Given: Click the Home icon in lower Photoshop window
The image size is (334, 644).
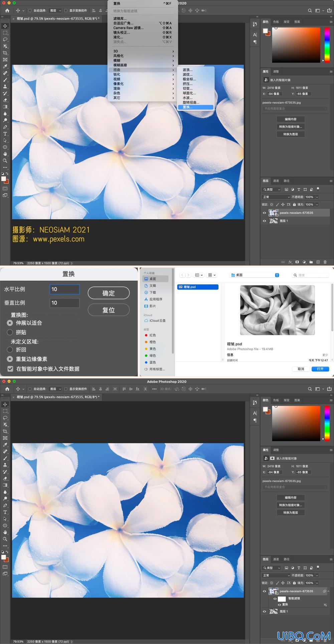Looking at the screenshot, I should [7, 389].
